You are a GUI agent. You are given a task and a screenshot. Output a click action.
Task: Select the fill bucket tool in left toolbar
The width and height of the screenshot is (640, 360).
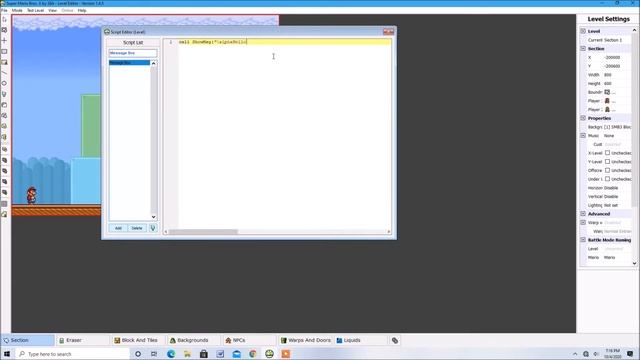point(4,94)
